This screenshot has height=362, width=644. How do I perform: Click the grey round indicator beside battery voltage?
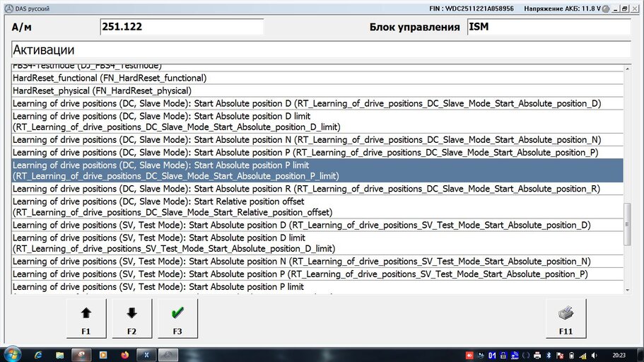[x=606, y=8]
